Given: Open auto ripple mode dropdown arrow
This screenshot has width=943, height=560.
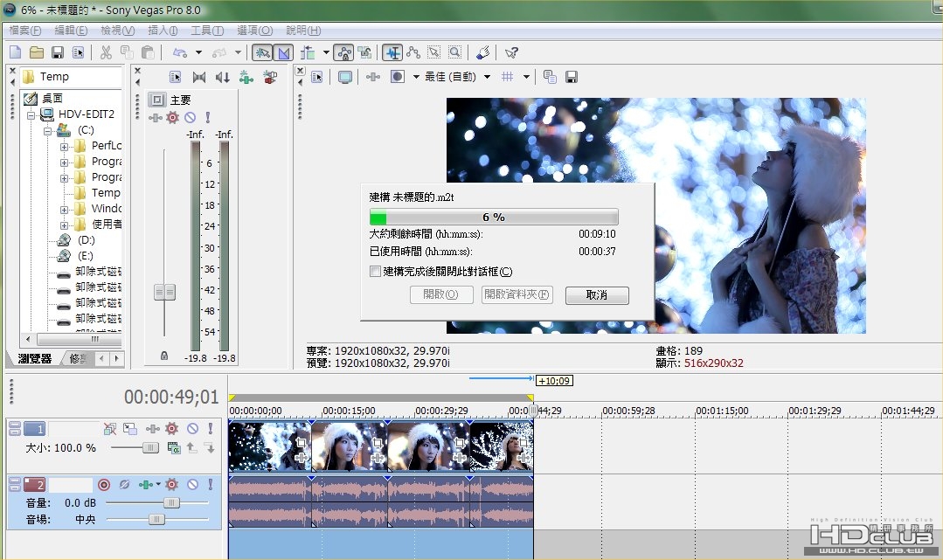Looking at the screenshot, I should click(327, 53).
